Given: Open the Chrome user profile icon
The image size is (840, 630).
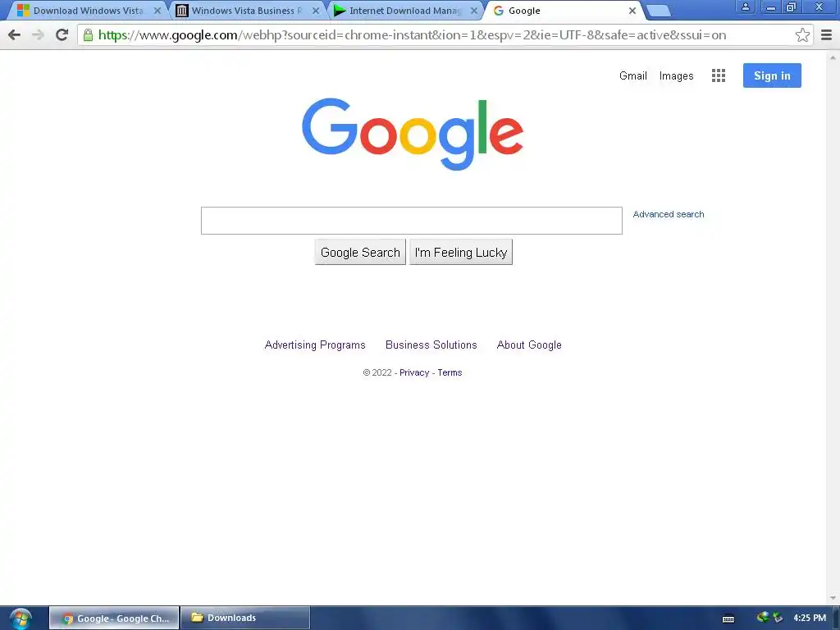Looking at the screenshot, I should click(745, 7).
